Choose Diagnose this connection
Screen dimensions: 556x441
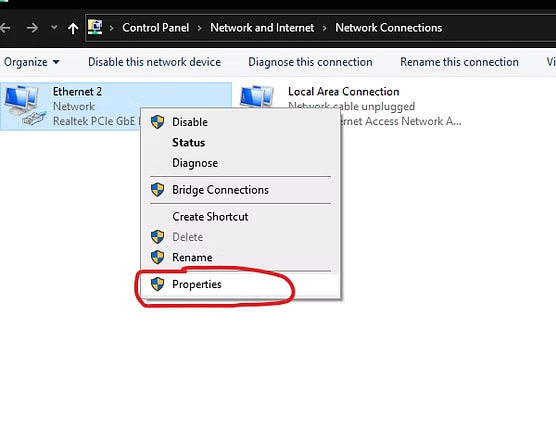coord(310,62)
